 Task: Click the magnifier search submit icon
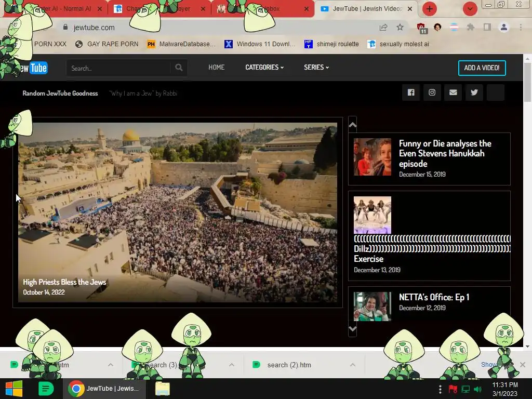179,68
